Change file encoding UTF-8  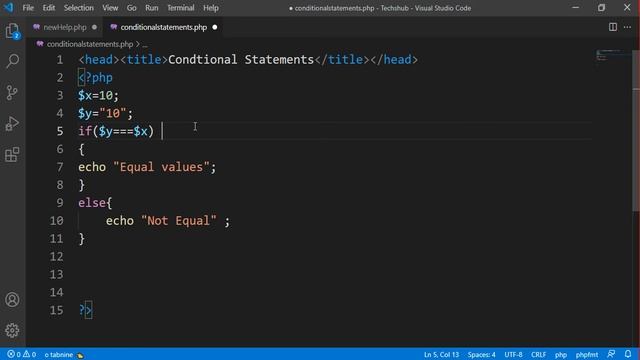pos(513,355)
